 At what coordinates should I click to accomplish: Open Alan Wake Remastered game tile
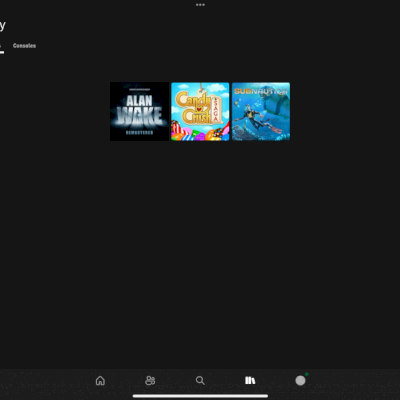(x=139, y=111)
